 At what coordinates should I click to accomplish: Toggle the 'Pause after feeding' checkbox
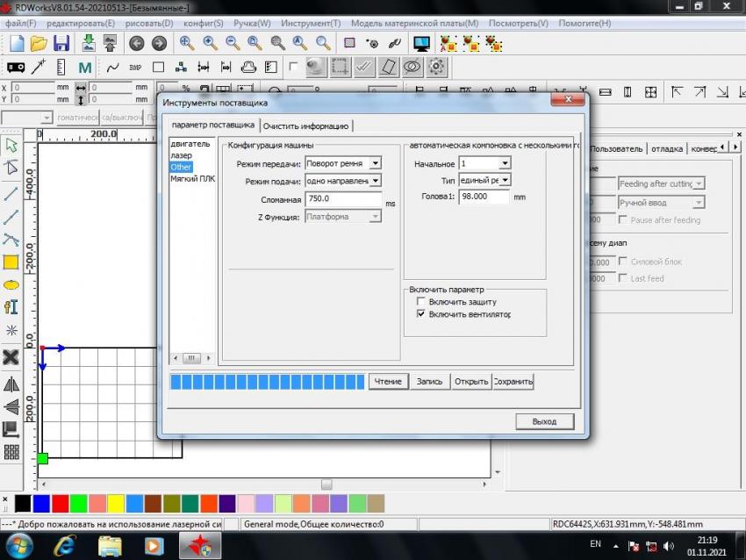pyautogui.click(x=623, y=220)
